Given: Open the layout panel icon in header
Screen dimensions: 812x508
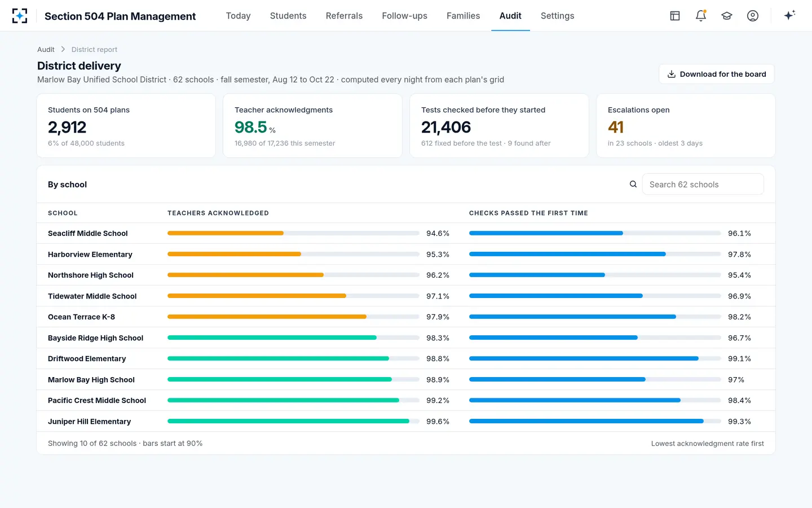Looking at the screenshot, I should coord(675,16).
